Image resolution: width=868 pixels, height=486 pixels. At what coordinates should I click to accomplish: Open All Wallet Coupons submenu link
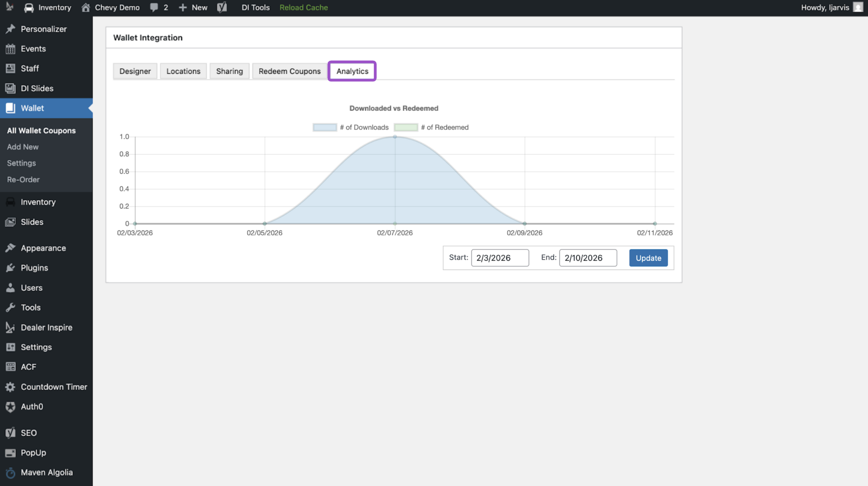click(x=41, y=131)
